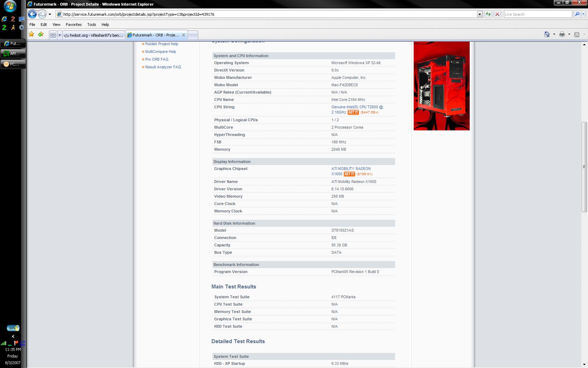Click the 4117 PCMarks score value
Screen dimensions: 588x368
[x=343, y=297]
